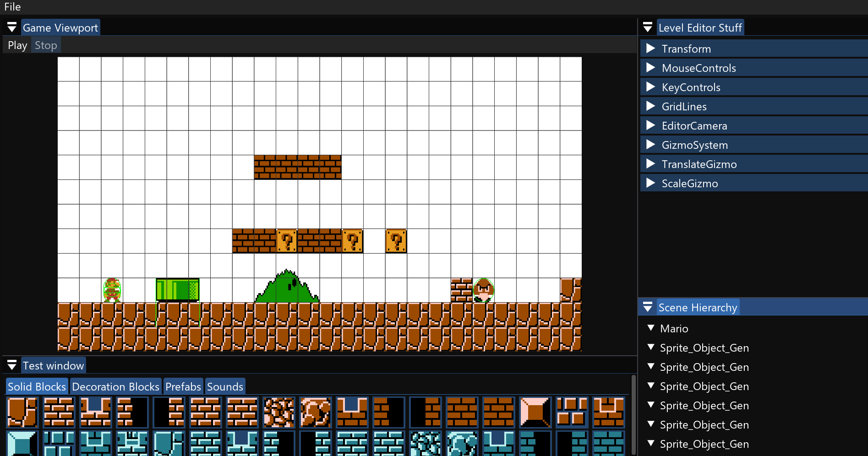
Task: Collapse the Mario node in Scene Hierarchy
Action: coord(651,328)
